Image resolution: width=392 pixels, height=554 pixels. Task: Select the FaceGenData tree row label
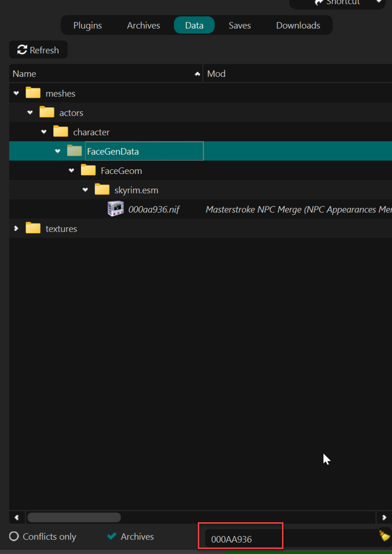pos(113,151)
